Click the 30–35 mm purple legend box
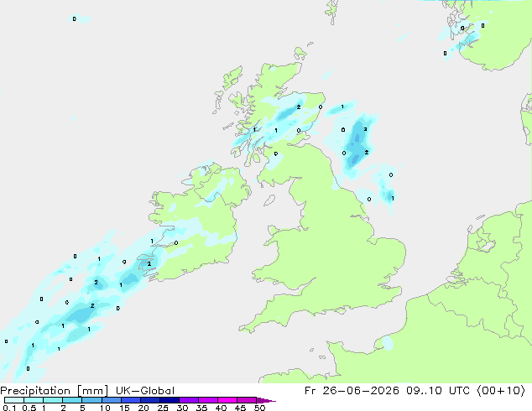The width and height of the screenshot is (532, 411). pos(189,400)
